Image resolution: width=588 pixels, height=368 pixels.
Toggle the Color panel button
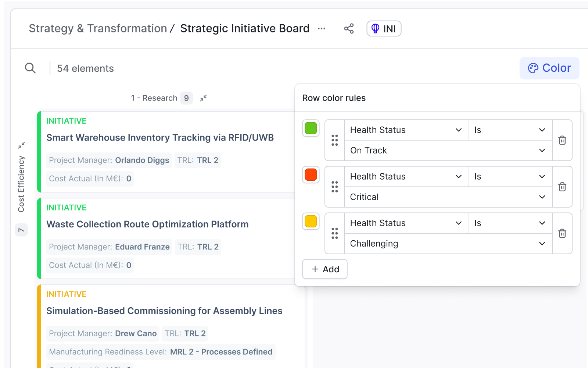tap(549, 68)
